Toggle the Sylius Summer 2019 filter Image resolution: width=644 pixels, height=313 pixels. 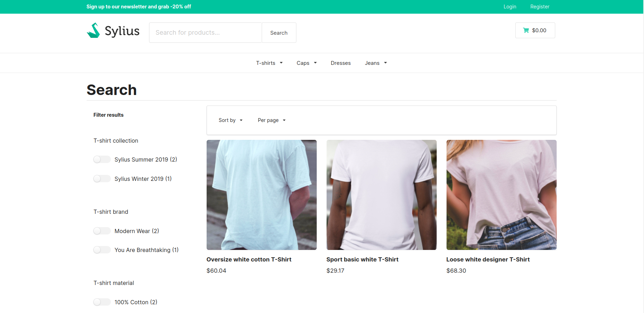tap(102, 159)
